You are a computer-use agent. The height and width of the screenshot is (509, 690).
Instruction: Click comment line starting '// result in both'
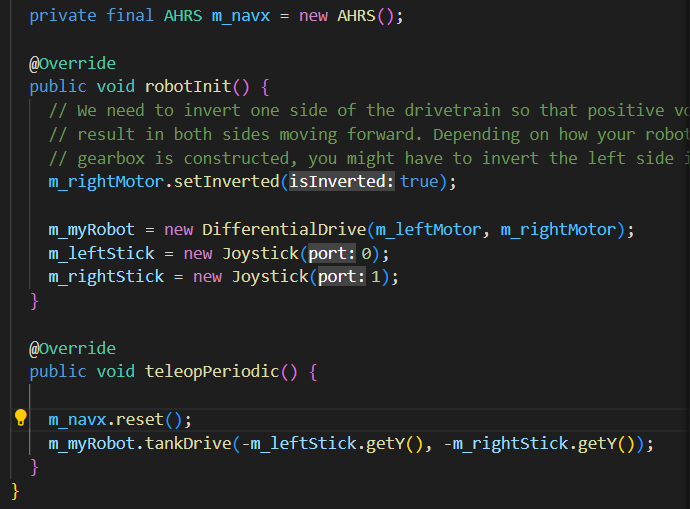[369, 134]
